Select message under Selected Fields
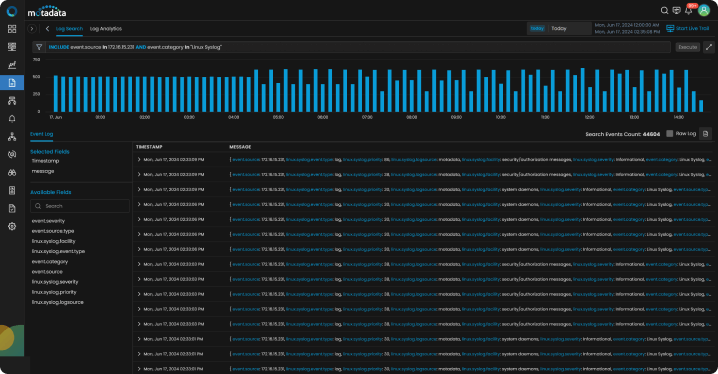 click(43, 171)
